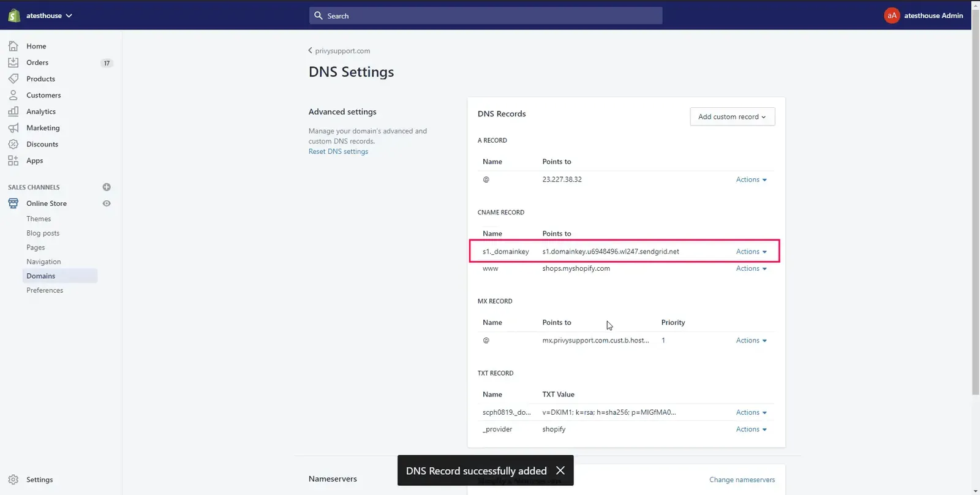Open the Products section

coord(40,79)
